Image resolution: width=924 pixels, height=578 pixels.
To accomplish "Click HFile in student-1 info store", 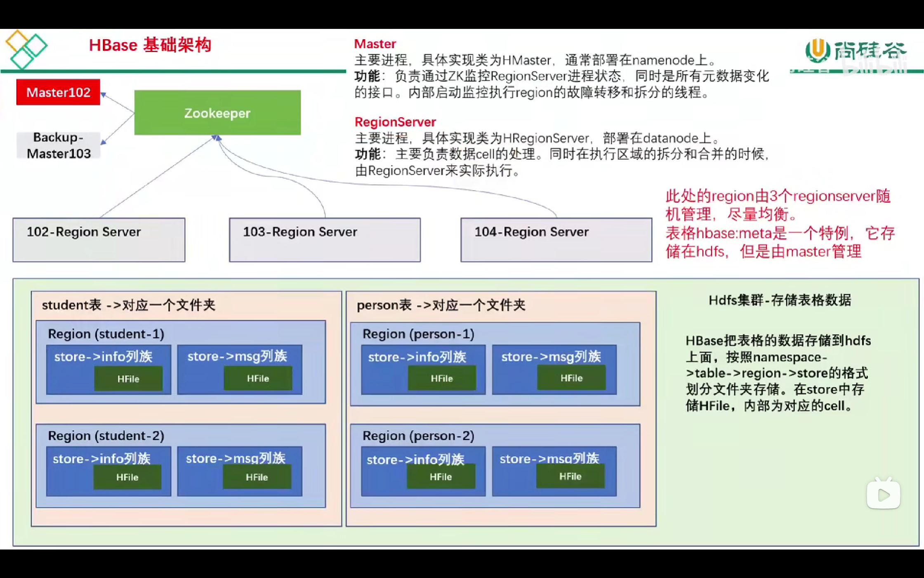I will [128, 379].
